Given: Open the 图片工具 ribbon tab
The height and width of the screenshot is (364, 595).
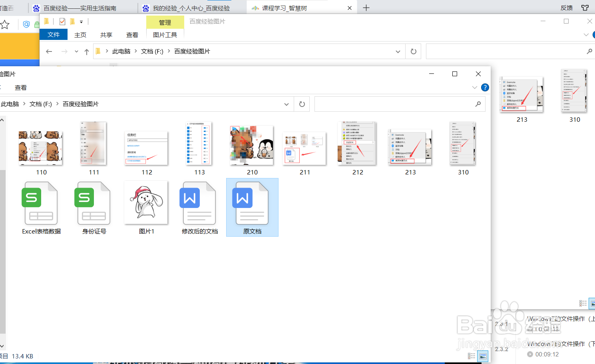Looking at the screenshot, I should point(165,35).
